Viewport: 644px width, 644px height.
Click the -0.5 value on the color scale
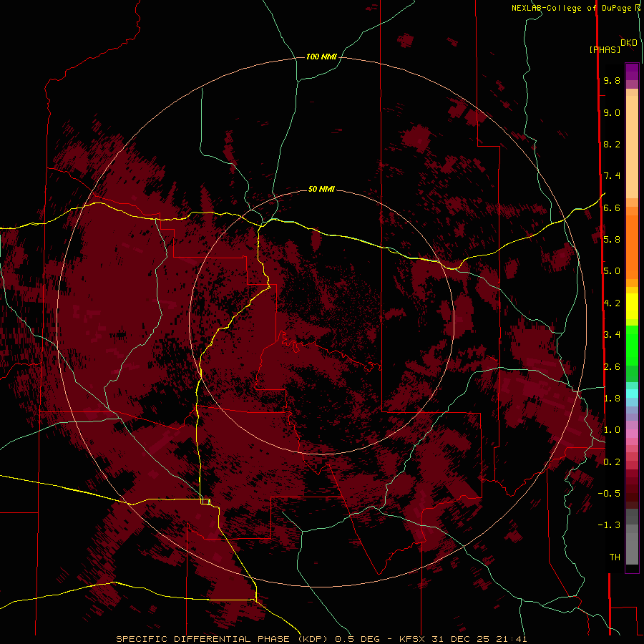(609, 493)
